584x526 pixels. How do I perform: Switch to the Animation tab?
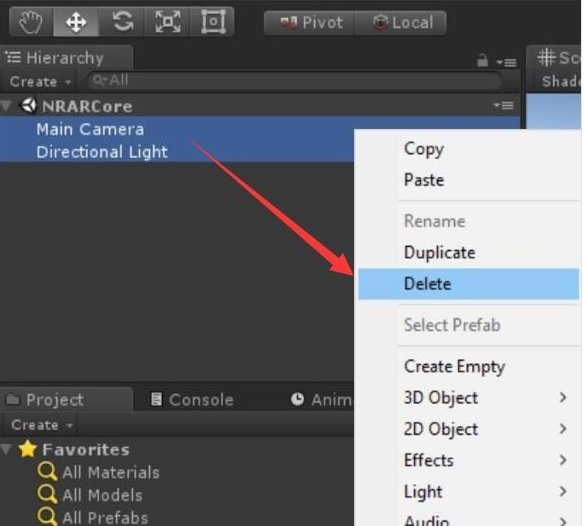pyautogui.click(x=321, y=399)
